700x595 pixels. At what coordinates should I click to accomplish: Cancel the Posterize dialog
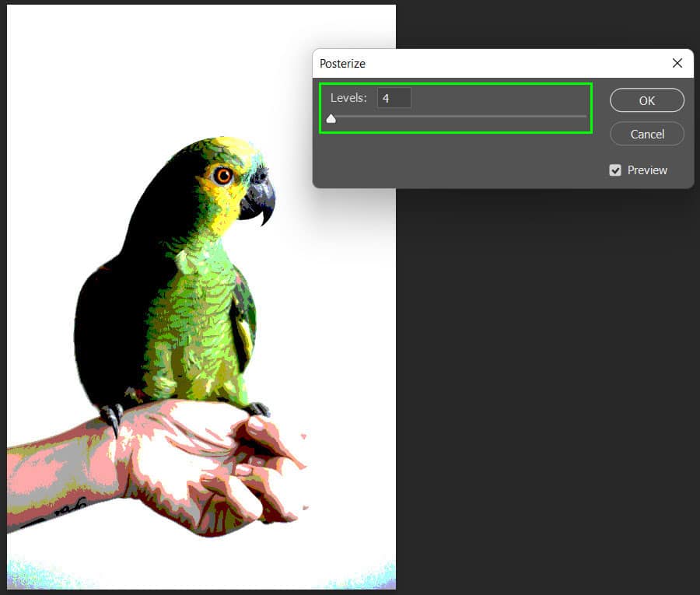click(x=647, y=134)
